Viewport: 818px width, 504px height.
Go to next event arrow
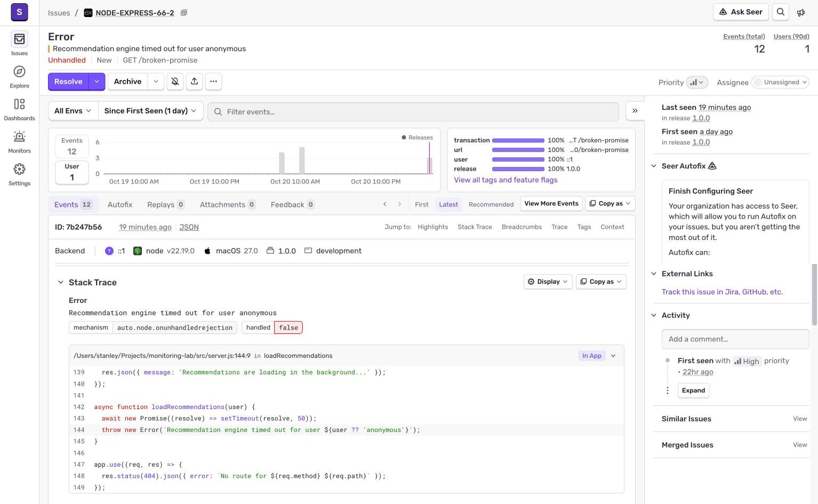coord(399,204)
